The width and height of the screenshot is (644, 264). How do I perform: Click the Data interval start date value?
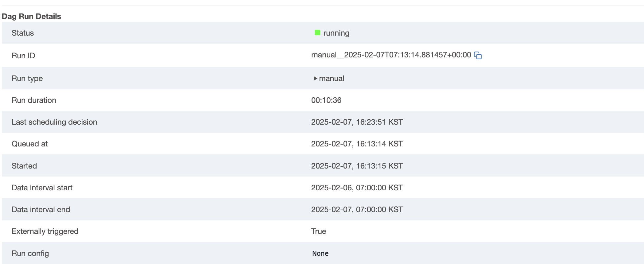click(357, 188)
